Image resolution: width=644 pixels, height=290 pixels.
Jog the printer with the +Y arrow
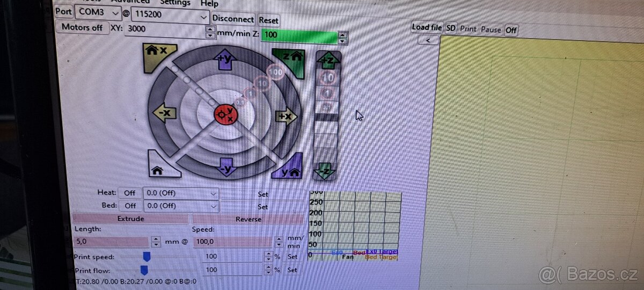coord(225,59)
